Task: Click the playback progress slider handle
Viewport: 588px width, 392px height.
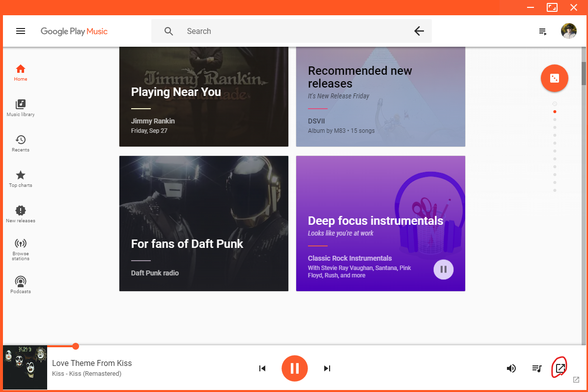Action: click(75, 346)
